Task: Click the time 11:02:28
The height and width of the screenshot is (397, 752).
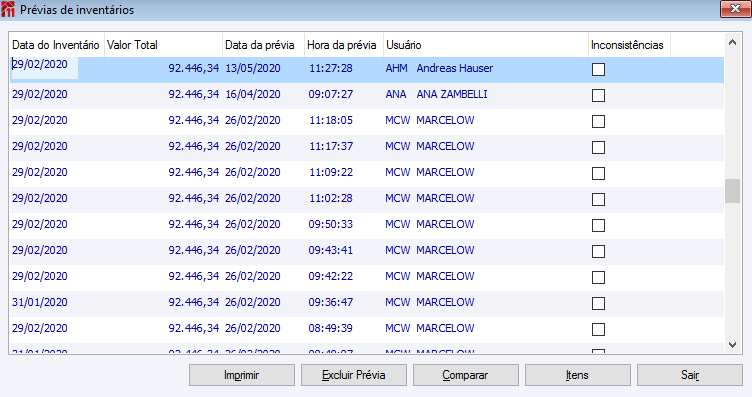Action: click(x=331, y=198)
